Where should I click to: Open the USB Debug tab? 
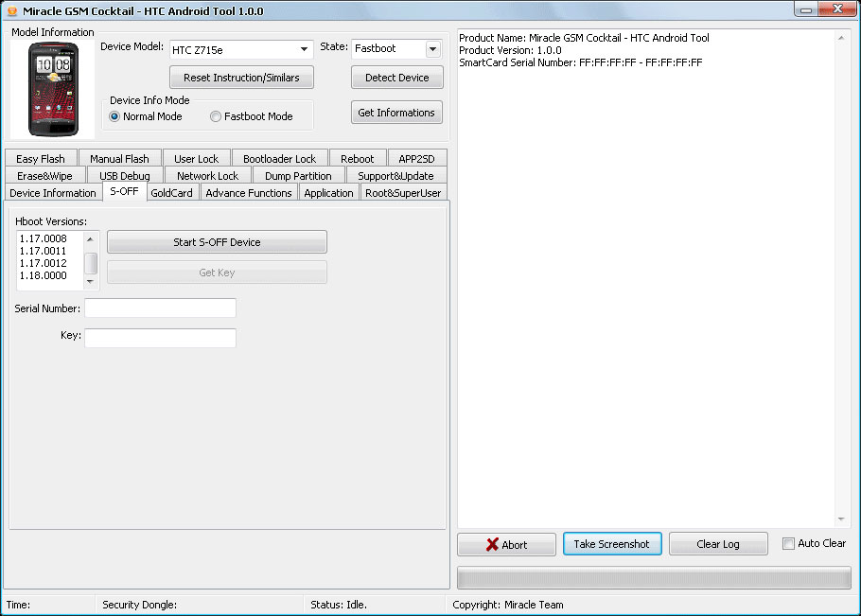click(x=125, y=176)
